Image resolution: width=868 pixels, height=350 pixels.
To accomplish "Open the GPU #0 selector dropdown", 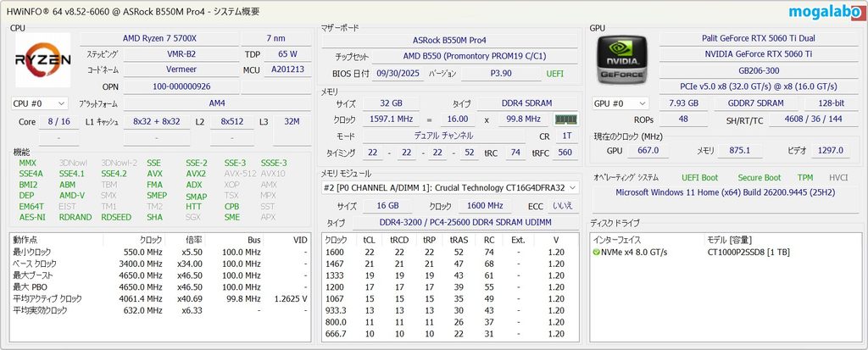I will [x=620, y=103].
